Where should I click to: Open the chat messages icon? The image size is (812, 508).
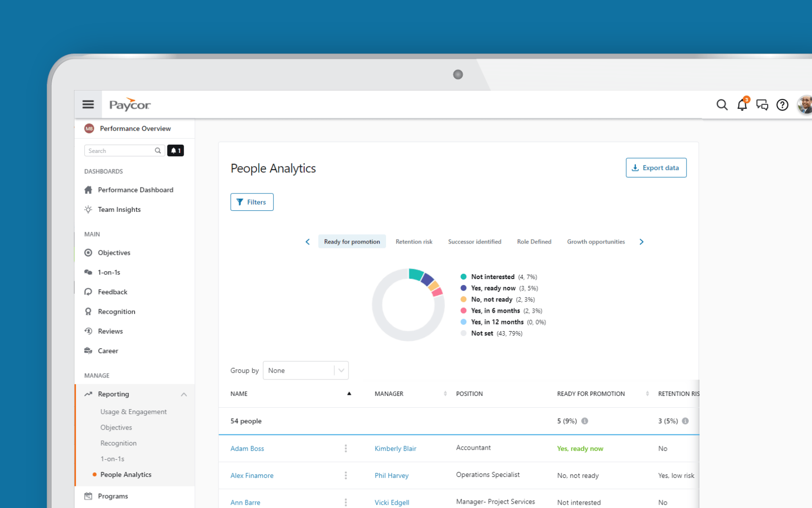pos(762,105)
